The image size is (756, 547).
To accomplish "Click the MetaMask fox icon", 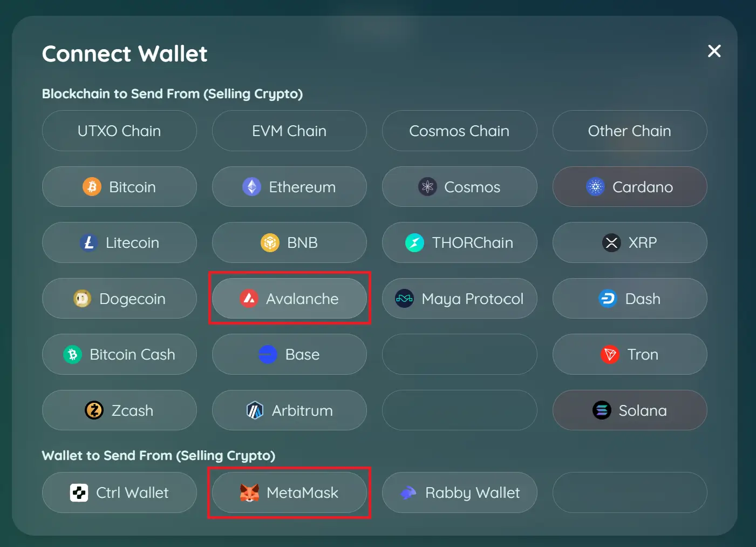I will tap(249, 492).
